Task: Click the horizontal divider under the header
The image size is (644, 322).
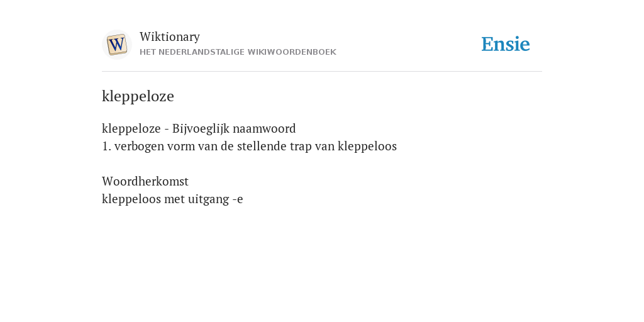Action: click(322, 72)
